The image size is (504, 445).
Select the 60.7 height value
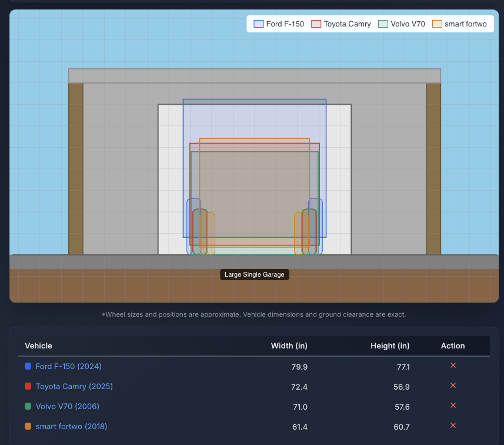(402, 427)
